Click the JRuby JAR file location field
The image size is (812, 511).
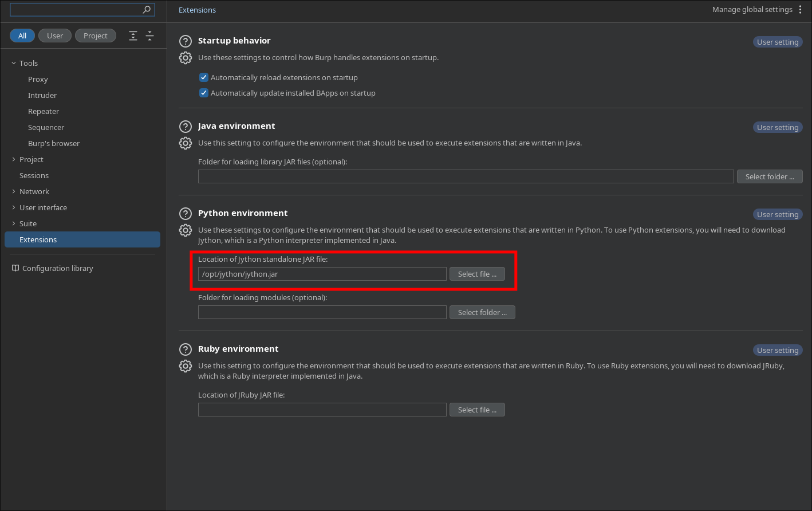[x=322, y=410]
